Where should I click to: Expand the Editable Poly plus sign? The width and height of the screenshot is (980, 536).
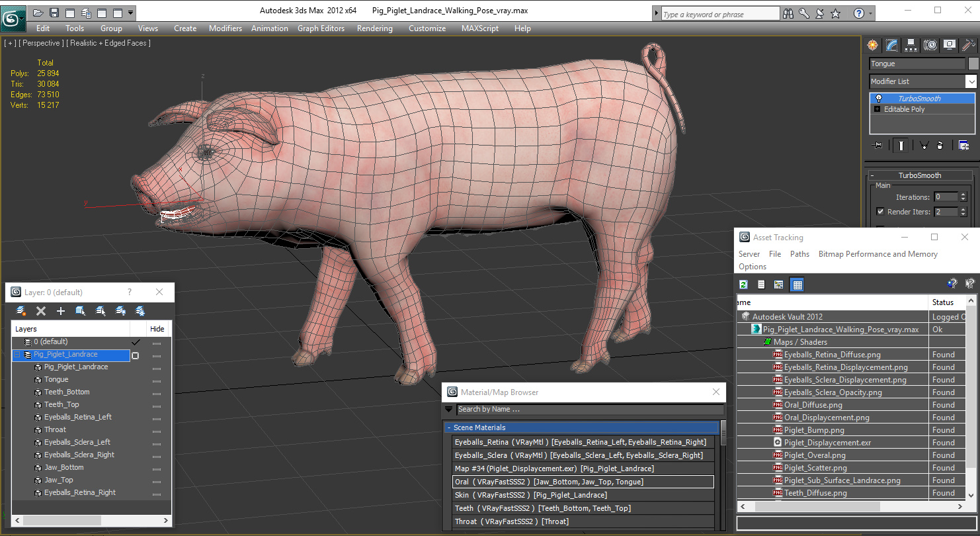coord(878,110)
